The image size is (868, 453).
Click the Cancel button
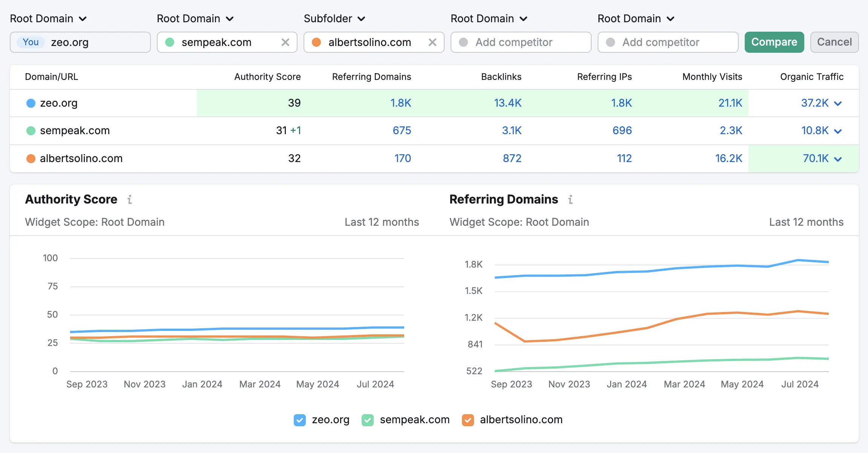[x=834, y=42]
